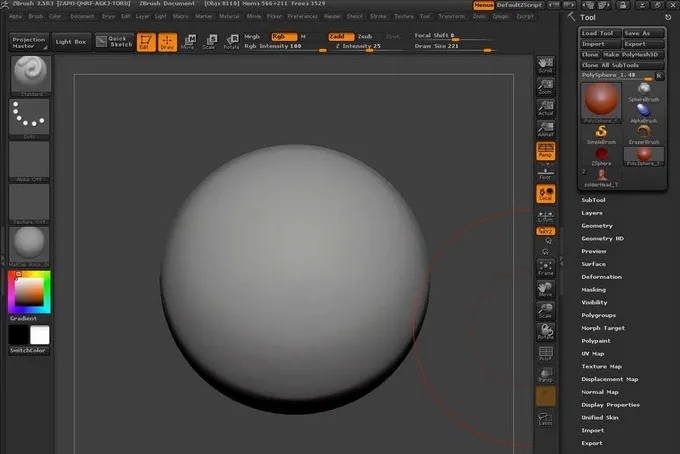Select the EraserBrush tool

[644, 135]
